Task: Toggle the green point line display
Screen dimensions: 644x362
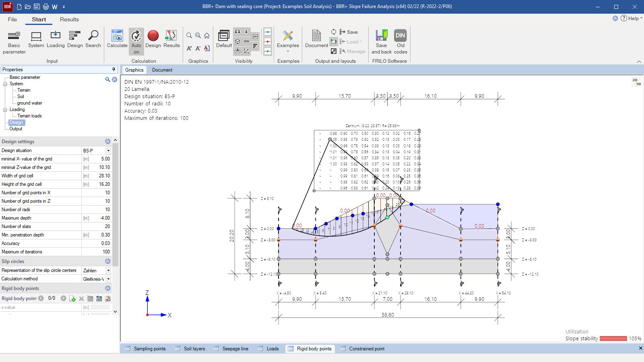Action: (268, 51)
